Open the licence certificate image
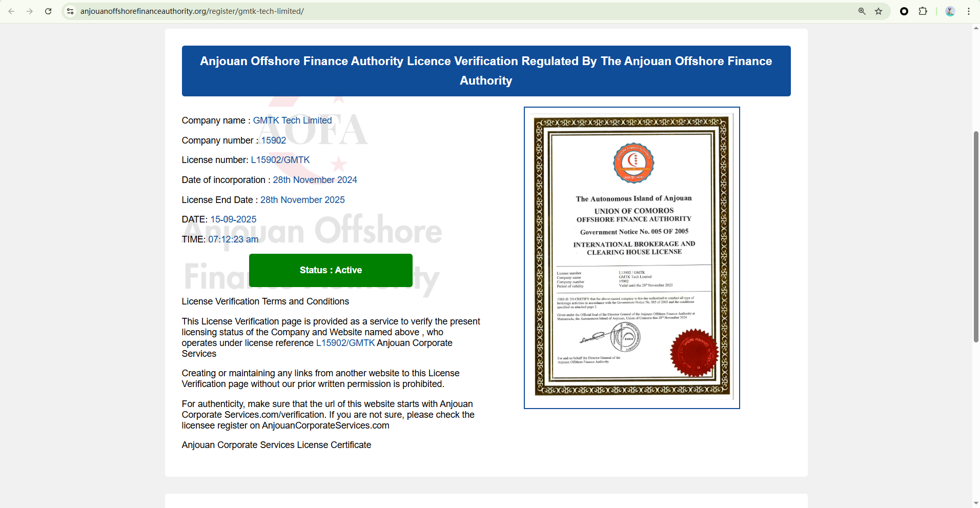 coord(632,258)
